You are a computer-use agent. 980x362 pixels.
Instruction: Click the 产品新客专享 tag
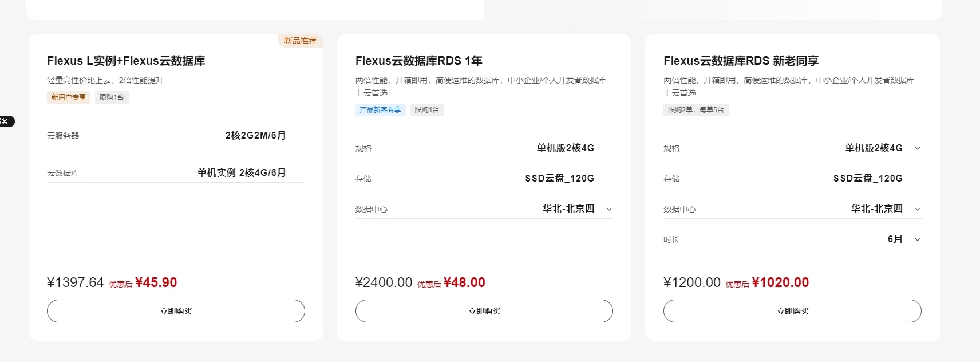(380, 110)
